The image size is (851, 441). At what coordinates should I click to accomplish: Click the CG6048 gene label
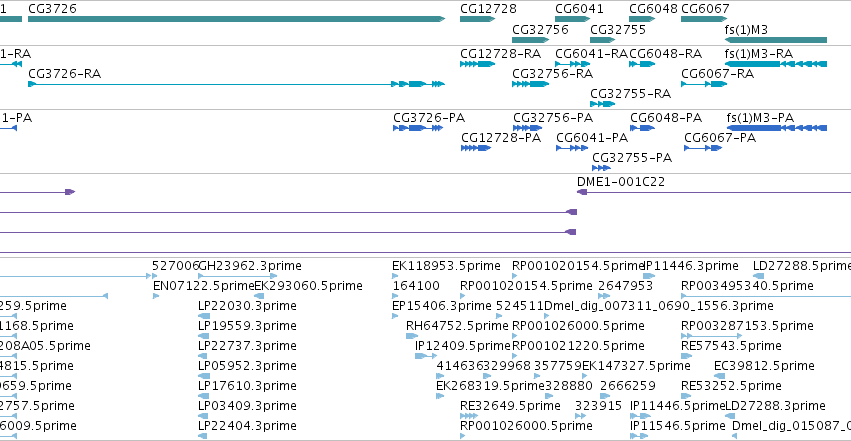[653, 9]
